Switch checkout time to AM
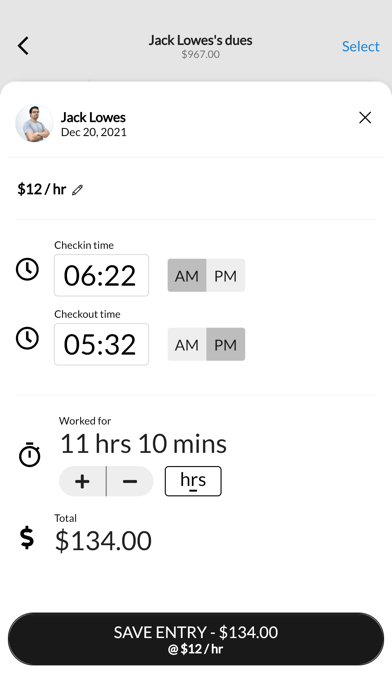Screen dimensions: 392x696 click(187, 344)
